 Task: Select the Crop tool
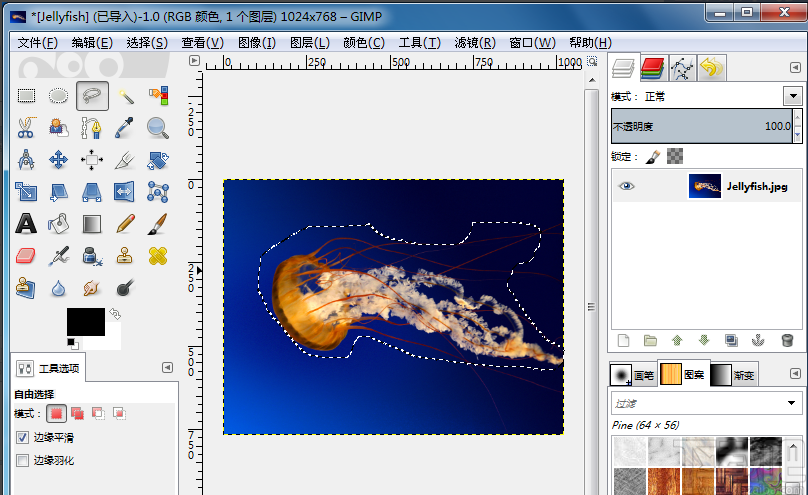pos(125,160)
